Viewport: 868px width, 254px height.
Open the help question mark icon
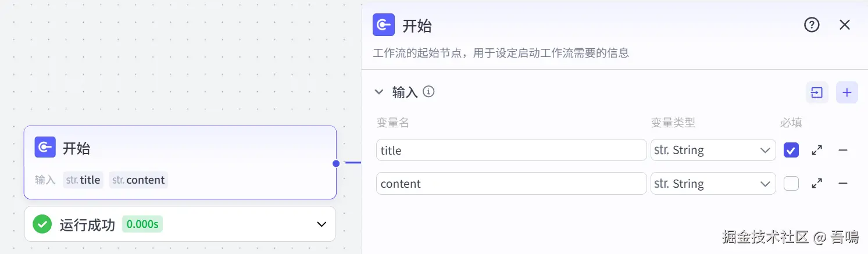pyautogui.click(x=812, y=25)
